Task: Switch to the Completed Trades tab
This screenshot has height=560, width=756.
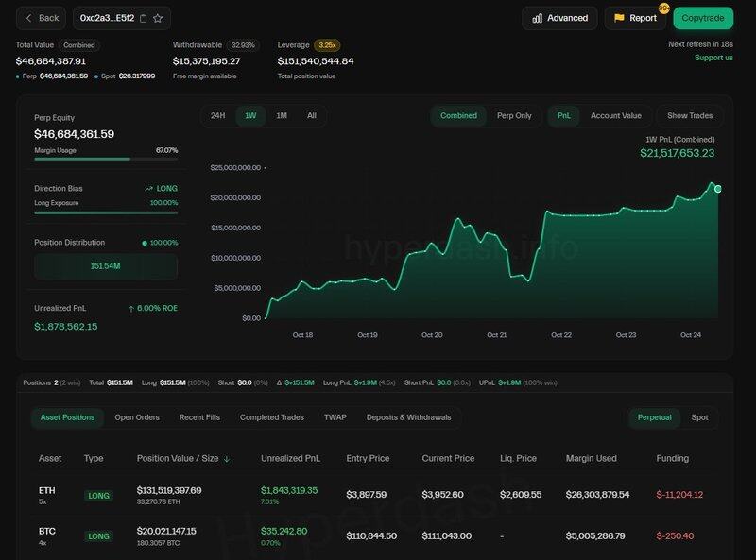Action: click(272, 417)
